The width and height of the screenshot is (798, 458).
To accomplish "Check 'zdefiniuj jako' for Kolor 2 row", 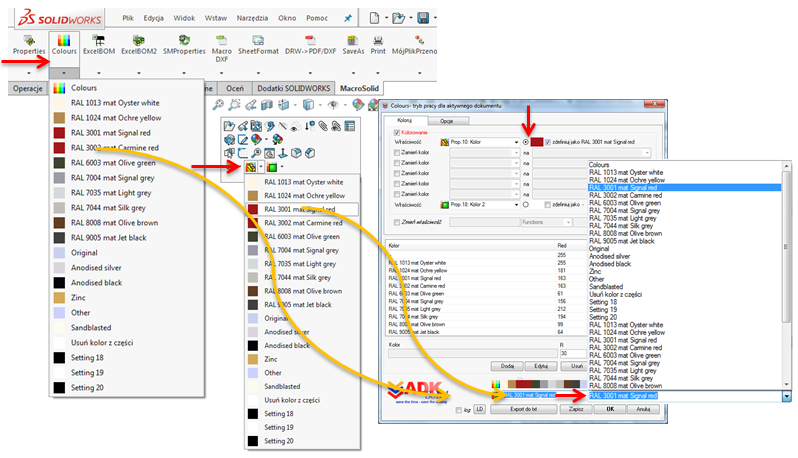I will click(x=548, y=205).
